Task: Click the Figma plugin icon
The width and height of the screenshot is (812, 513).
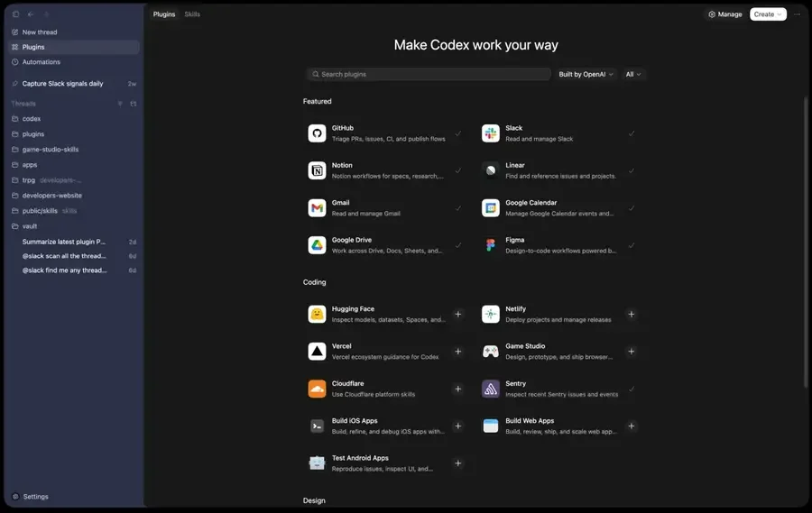Action: pyautogui.click(x=490, y=245)
